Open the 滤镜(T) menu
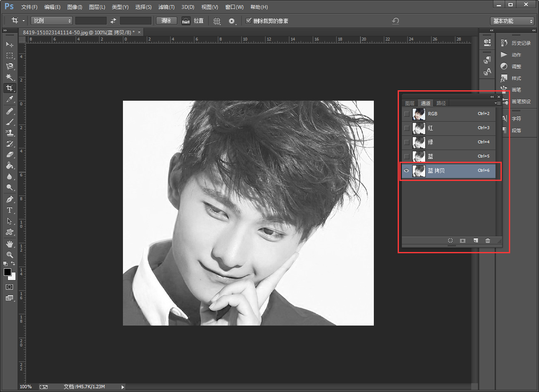The width and height of the screenshot is (539, 392). 166,7
